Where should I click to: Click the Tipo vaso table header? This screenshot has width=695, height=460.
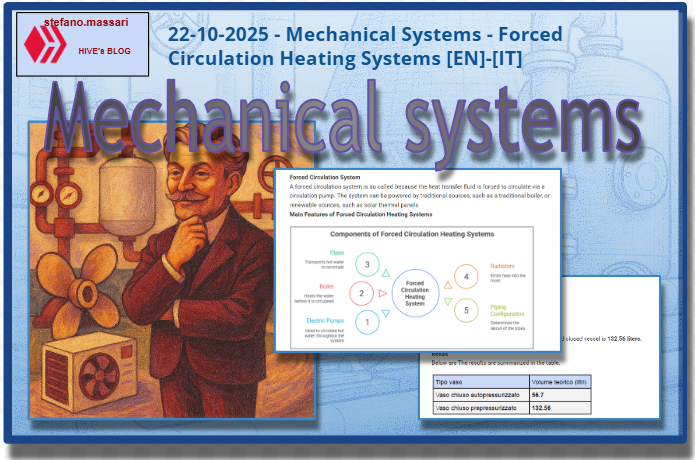(x=481, y=382)
